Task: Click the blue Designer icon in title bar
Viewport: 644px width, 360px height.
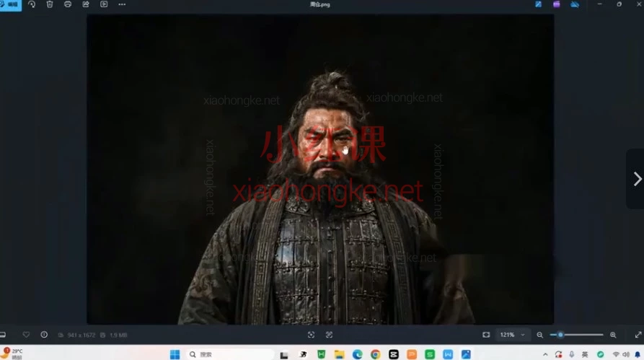Action: point(539,4)
